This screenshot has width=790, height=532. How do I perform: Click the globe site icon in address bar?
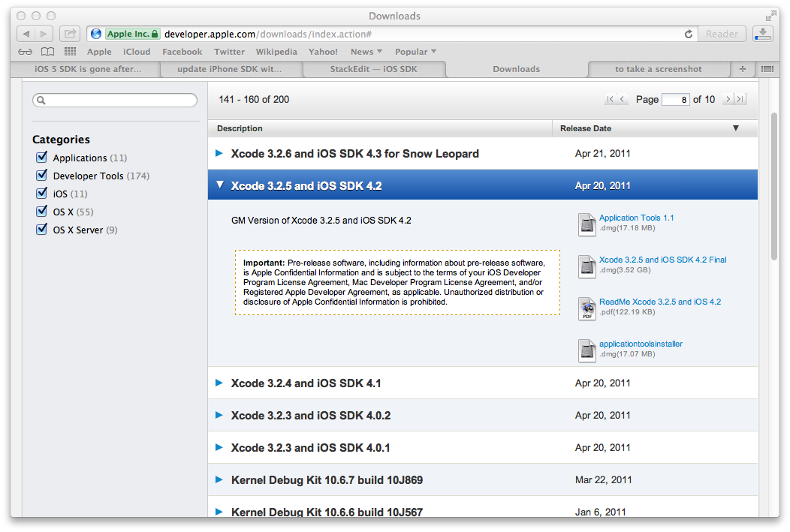point(95,34)
